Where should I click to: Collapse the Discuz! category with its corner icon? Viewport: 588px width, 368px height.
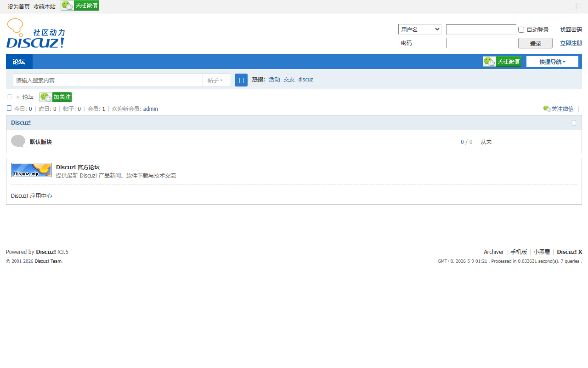[x=574, y=123]
